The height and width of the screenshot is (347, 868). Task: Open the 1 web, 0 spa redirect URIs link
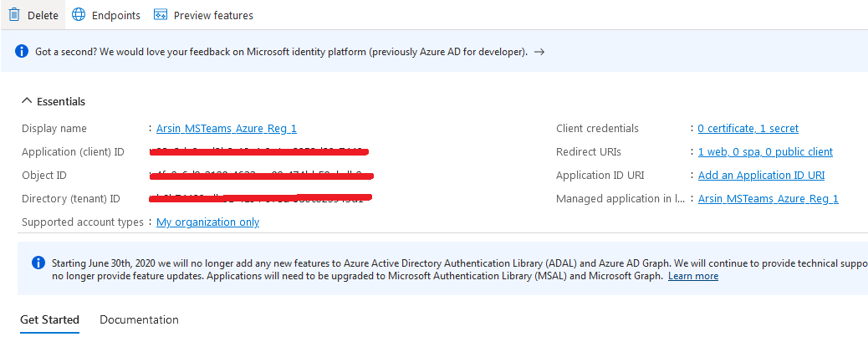pos(766,151)
